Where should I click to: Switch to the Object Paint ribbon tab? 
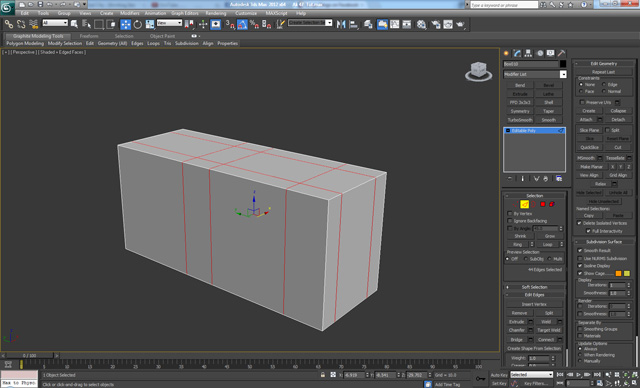[162, 36]
